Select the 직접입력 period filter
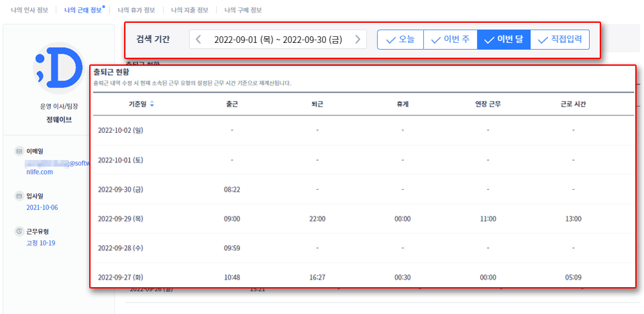644x314 pixels. [x=559, y=40]
